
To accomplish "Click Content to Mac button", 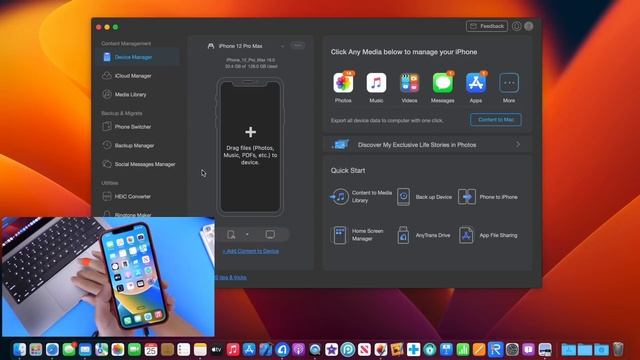I will (x=496, y=120).
